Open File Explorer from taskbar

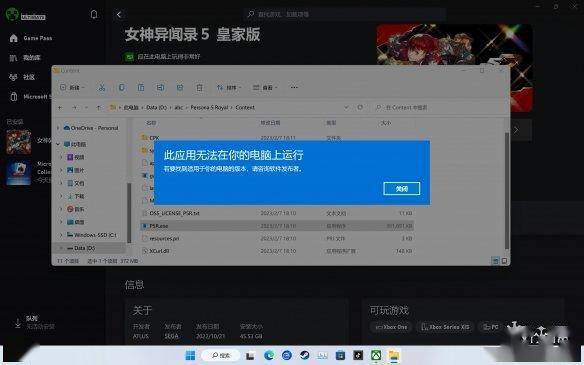click(x=394, y=356)
